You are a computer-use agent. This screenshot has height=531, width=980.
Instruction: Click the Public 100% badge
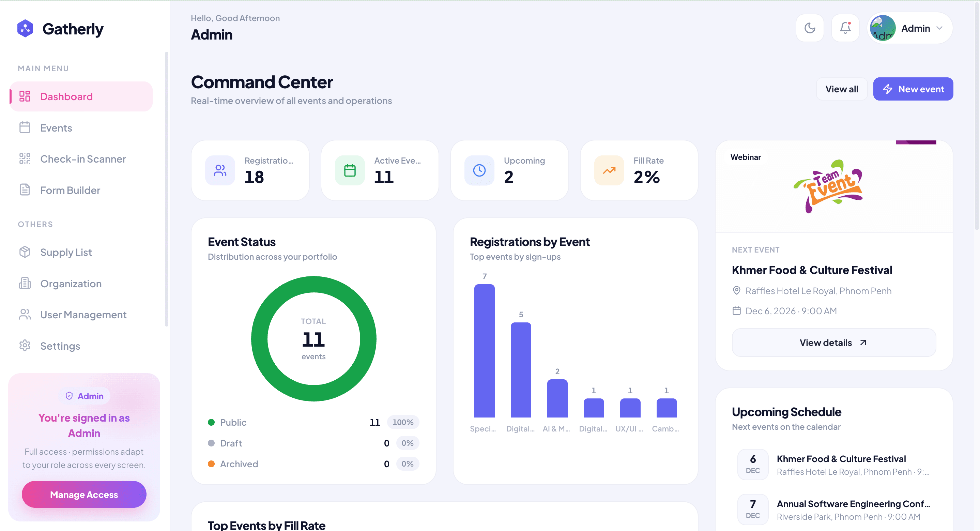coord(403,422)
